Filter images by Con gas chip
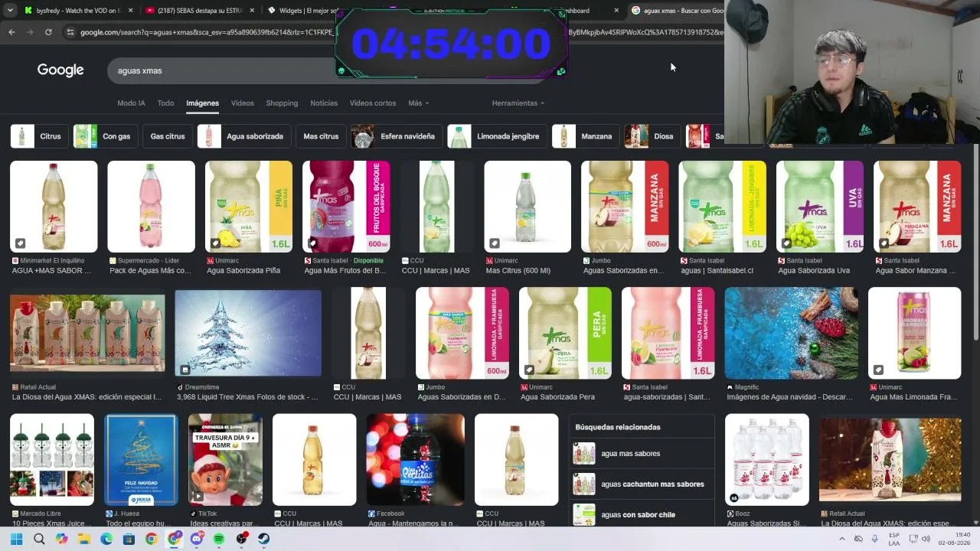Image resolution: width=980 pixels, height=551 pixels. point(105,136)
